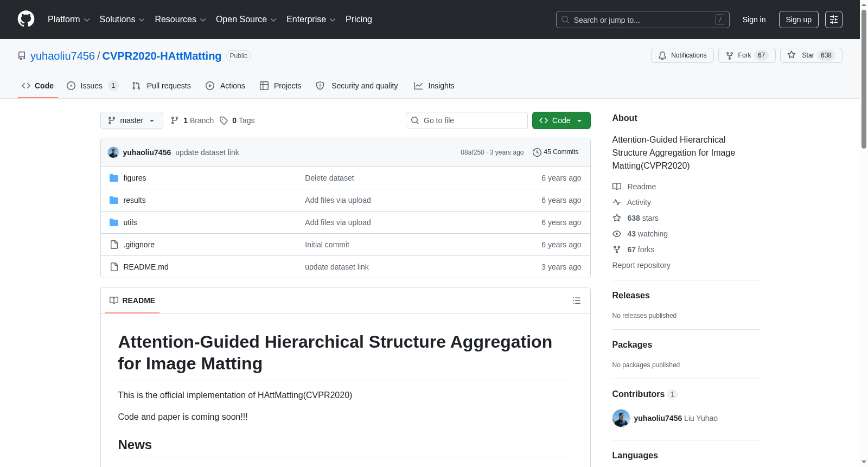Open the CVPR2020-HAttMatting repository name link
This screenshot has height=467, width=868.
click(162, 56)
